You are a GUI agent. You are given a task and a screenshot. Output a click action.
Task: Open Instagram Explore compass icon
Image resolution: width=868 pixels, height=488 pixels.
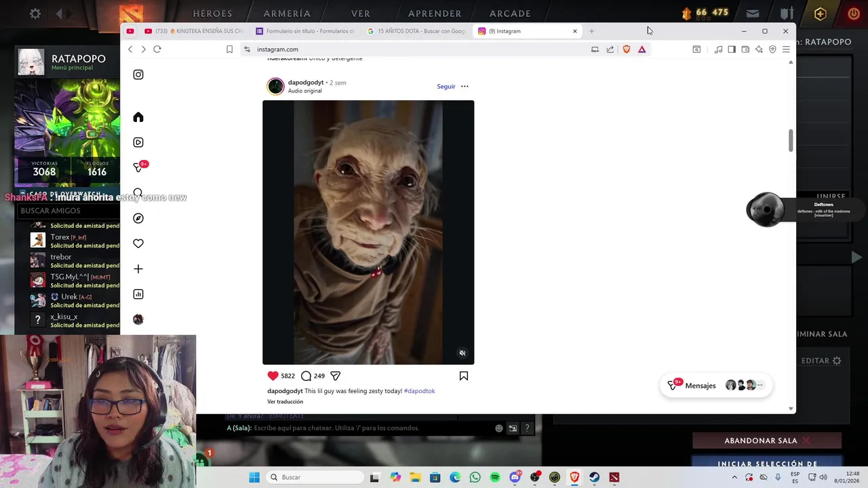(138, 218)
